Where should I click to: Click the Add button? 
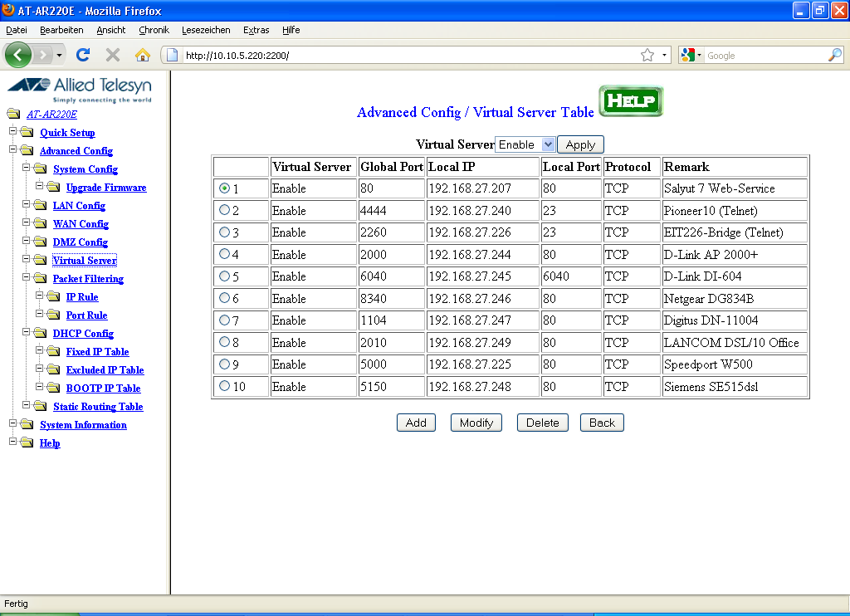[x=416, y=423]
